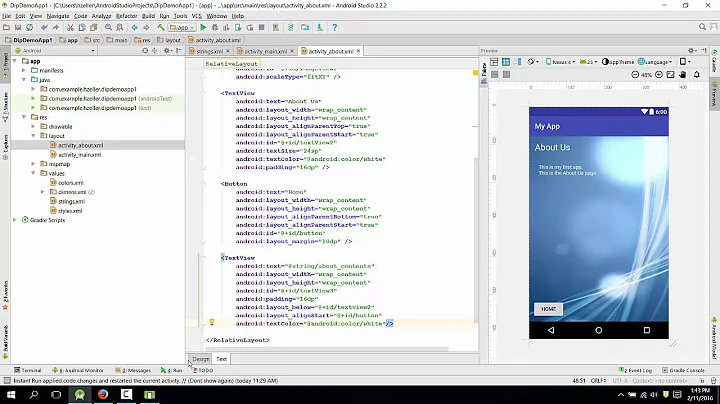Image resolution: width=720 pixels, height=404 pixels.
Task: Click the Help question mark toolbar icon
Action: [x=334, y=28]
